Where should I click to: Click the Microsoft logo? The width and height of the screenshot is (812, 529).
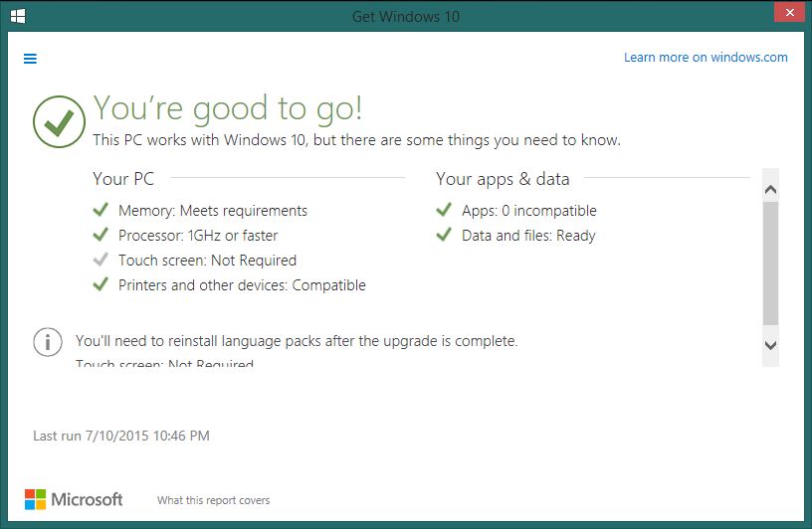[74, 499]
